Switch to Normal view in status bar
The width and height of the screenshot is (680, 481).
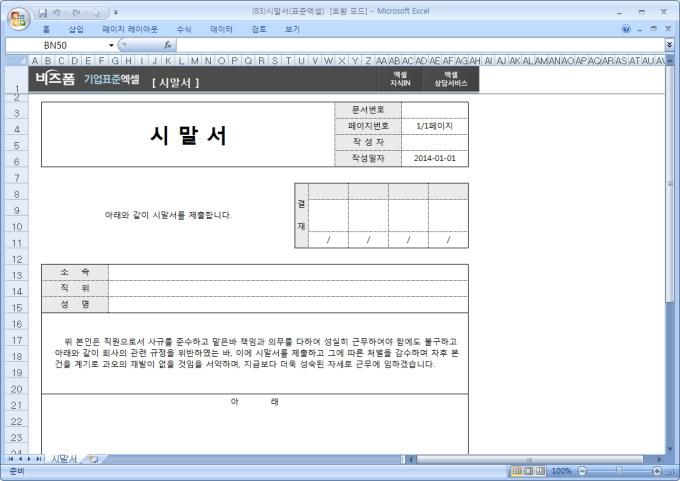click(517, 471)
